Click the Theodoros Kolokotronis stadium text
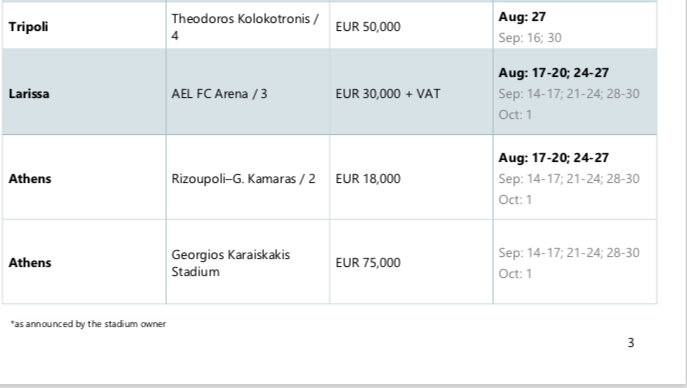Image resolution: width=687 pixels, height=388 pixels. pyautogui.click(x=245, y=27)
